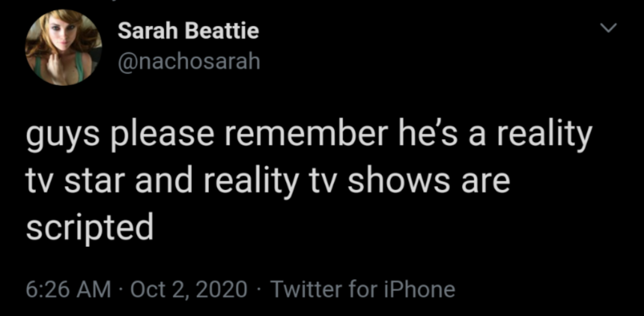Click Sarah Beattie's profile picture
Screen dimensions: 644x316
64,47
